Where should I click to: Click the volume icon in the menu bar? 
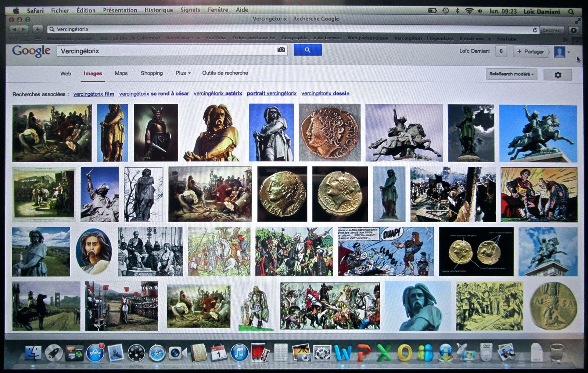click(x=480, y=11)
